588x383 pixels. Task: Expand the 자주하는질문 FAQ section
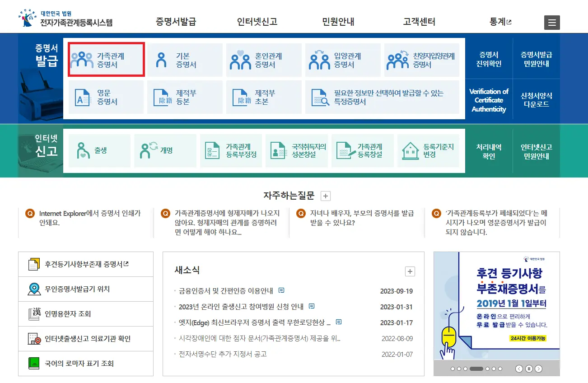click(x=325, y=196)
